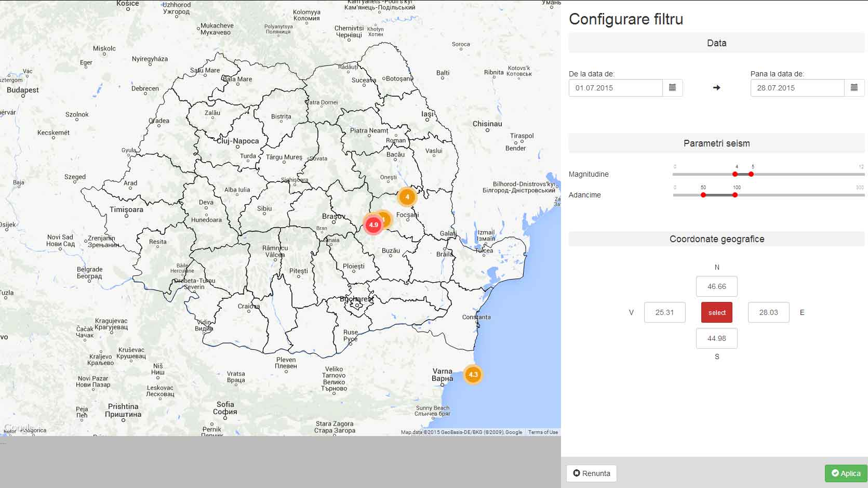Viewport: 868px width, 488px height.
Task: Click the arrow between the date fields
Action: coord(716,88)
